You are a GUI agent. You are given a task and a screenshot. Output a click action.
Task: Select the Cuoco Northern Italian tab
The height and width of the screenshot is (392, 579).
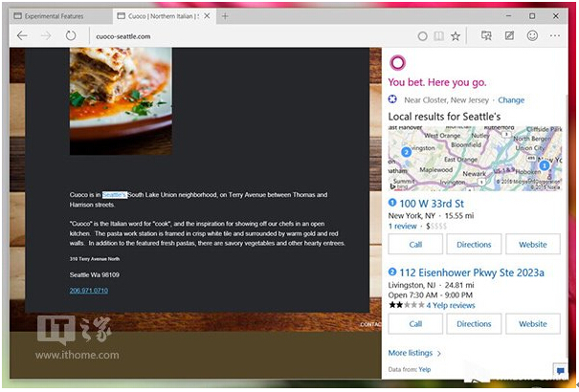coord(159,16)
